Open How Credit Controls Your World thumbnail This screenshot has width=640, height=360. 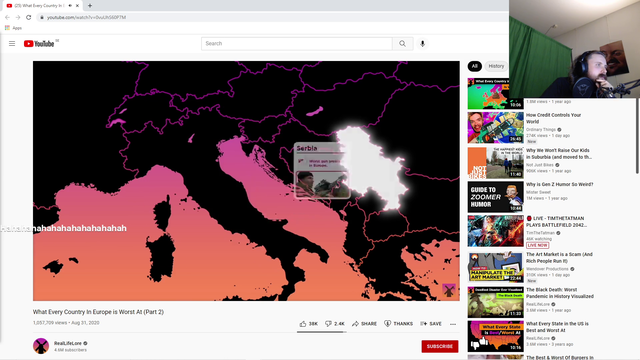pyautogui.click(x=496, y=127)
